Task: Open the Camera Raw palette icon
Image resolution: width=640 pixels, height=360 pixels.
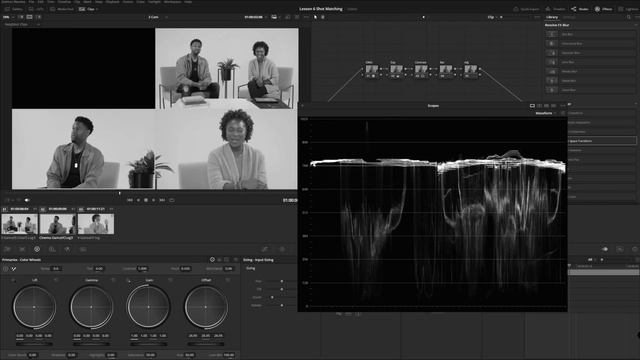Action: click(x=7, y=249)
